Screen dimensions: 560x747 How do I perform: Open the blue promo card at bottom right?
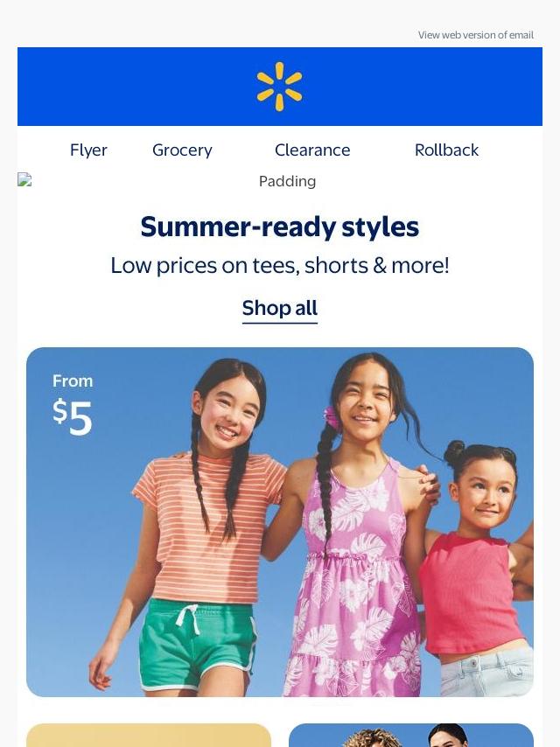(x=411, y=735)
